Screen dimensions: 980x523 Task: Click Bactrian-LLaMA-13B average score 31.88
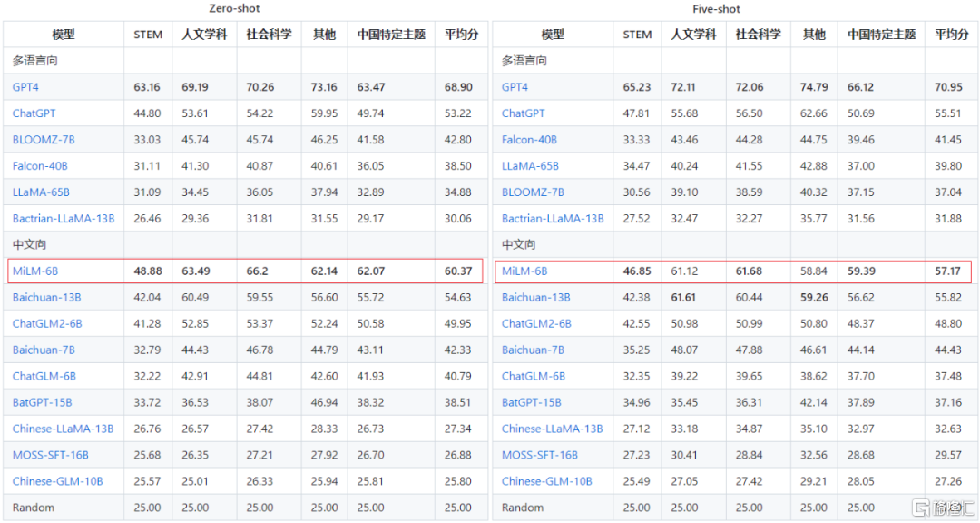[948, 218]
